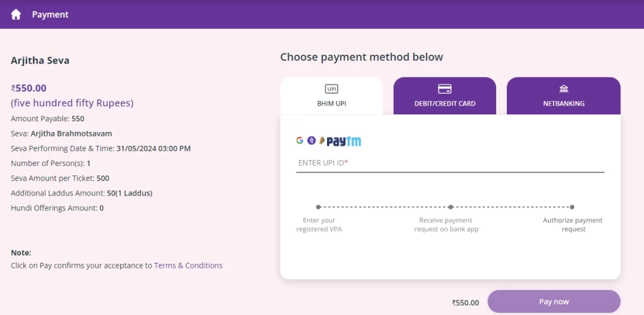Screen dimensions: 644x315
Task: Click the BHIM arrow logo
Action: tap(322, 141)
